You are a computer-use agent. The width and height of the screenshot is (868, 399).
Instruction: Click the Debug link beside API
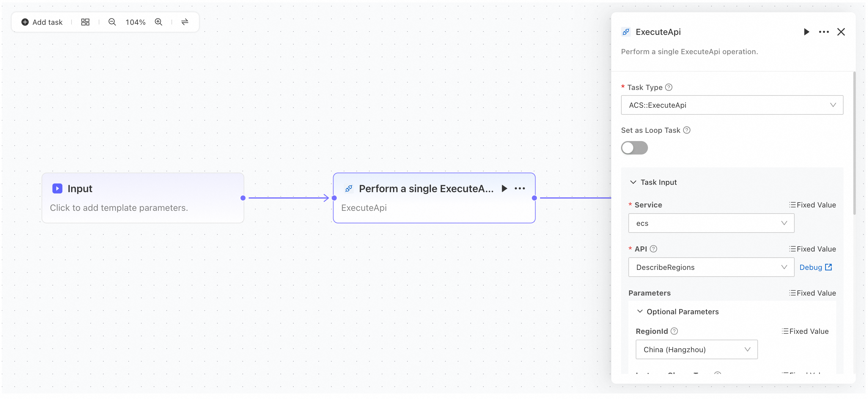tap(816, 267)
